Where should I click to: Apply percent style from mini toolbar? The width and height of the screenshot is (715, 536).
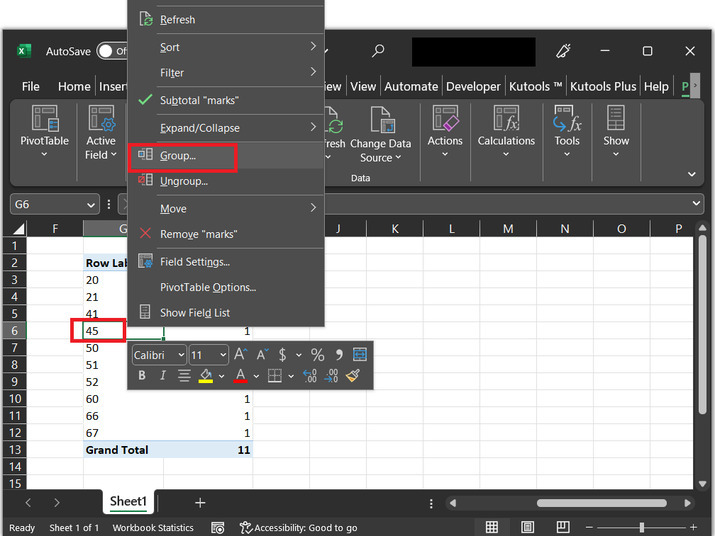pyautogui.click(x=317, y=355)
